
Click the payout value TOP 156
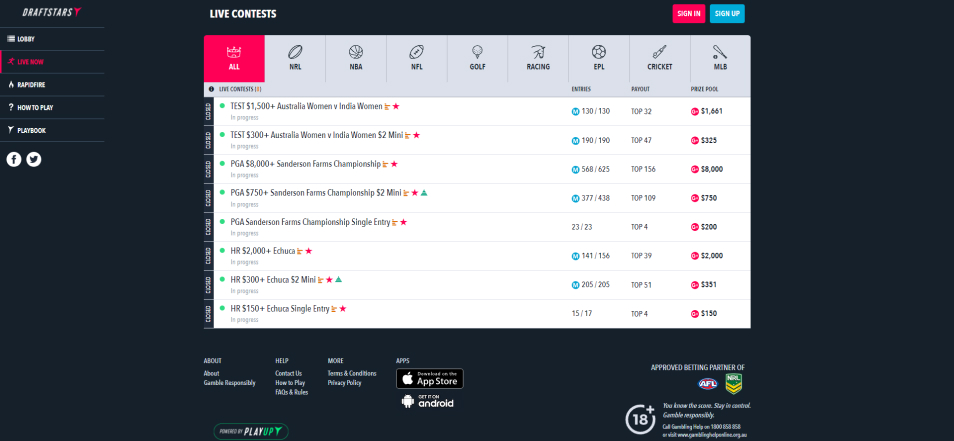coord(643,169)
